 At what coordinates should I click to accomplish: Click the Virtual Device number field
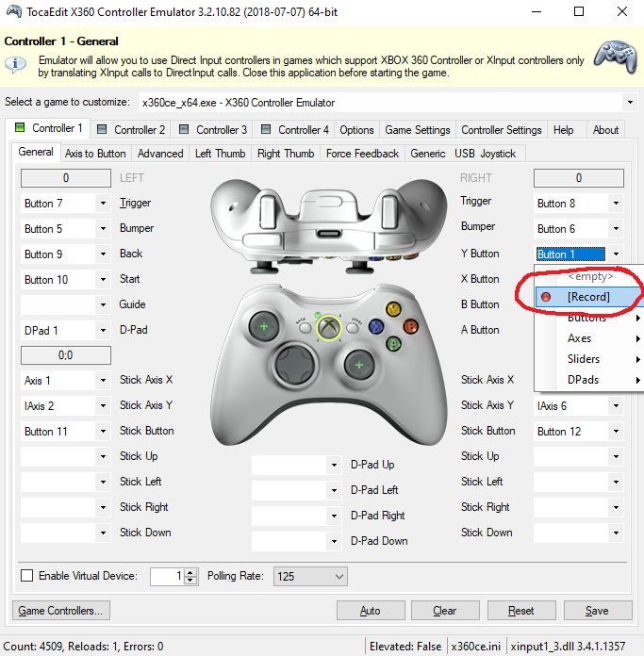168,576
